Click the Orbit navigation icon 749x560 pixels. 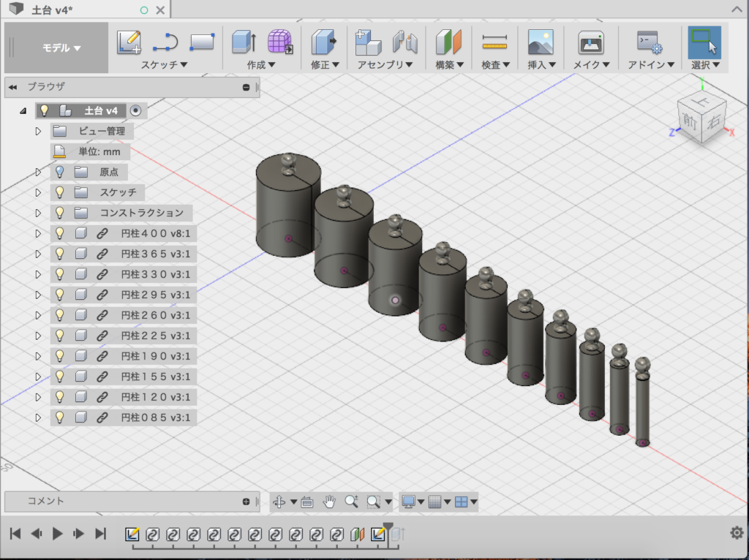(x=279, y=502)
